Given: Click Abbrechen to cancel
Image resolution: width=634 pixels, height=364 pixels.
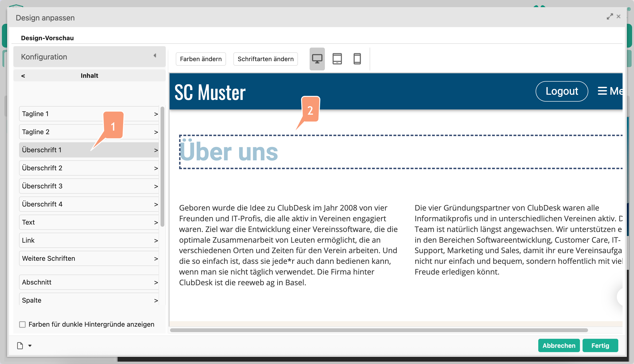Looking at the screenshot, I should [x=559, y=345].
